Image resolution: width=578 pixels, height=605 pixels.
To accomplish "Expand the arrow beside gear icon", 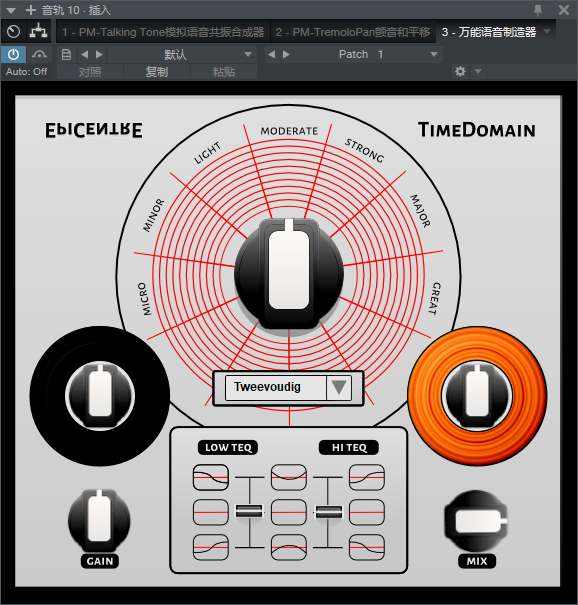I will [478, 71].
